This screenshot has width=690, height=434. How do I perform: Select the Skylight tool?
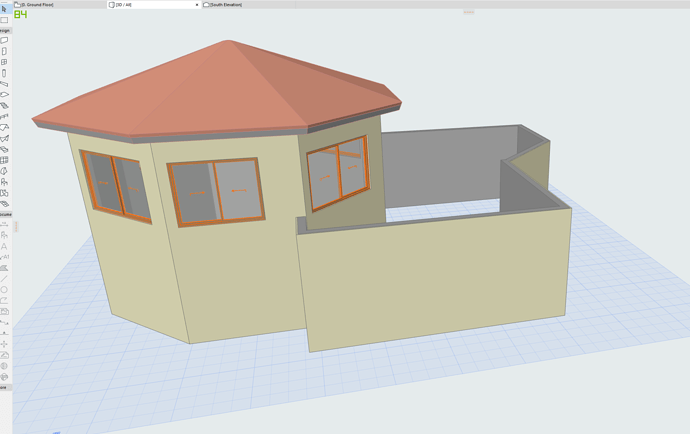point(4,149)
